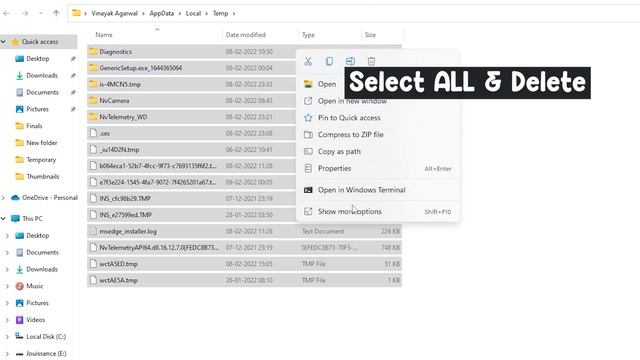Open the Thumbnails folder in sidebar
Image resolution: width=640 pixels, height=360 pixels.
pos(43,176)
